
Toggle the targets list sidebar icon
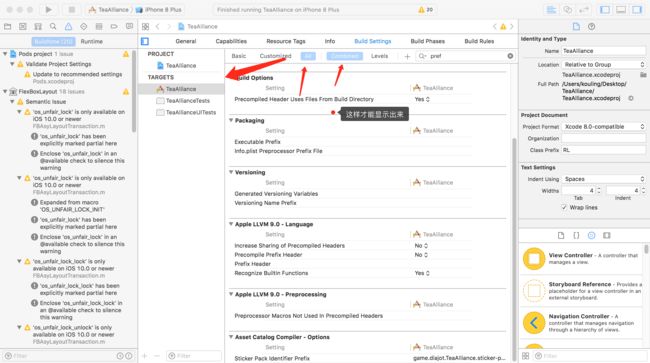pos(145,41)
